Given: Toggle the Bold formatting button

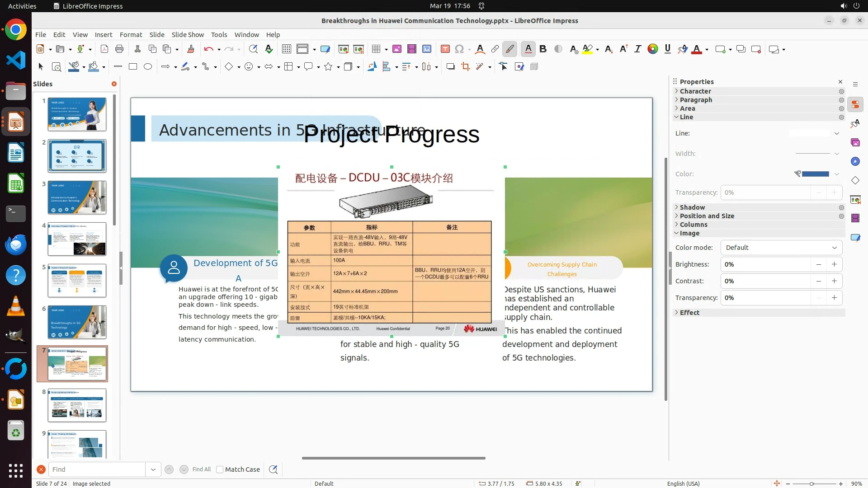Looking at the screenshot, I should (x=543, y=49).
